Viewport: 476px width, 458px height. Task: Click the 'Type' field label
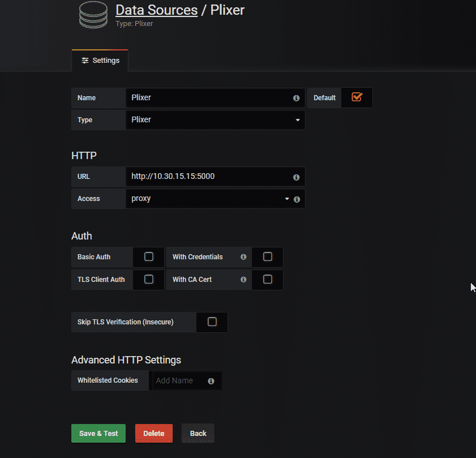coord(85,120)
